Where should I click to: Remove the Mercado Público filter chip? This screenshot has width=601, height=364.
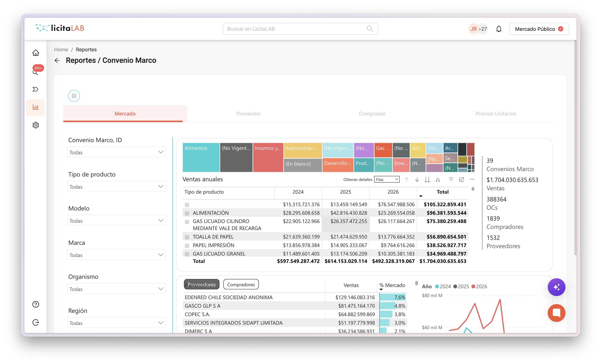click(x=561, y=29)
